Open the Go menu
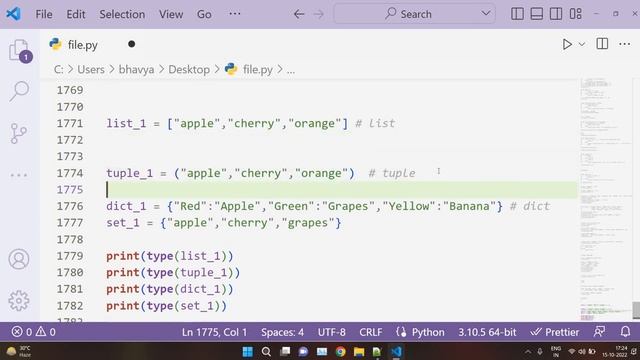The width and height of the screenshot is (640, 360). point(204,14)
